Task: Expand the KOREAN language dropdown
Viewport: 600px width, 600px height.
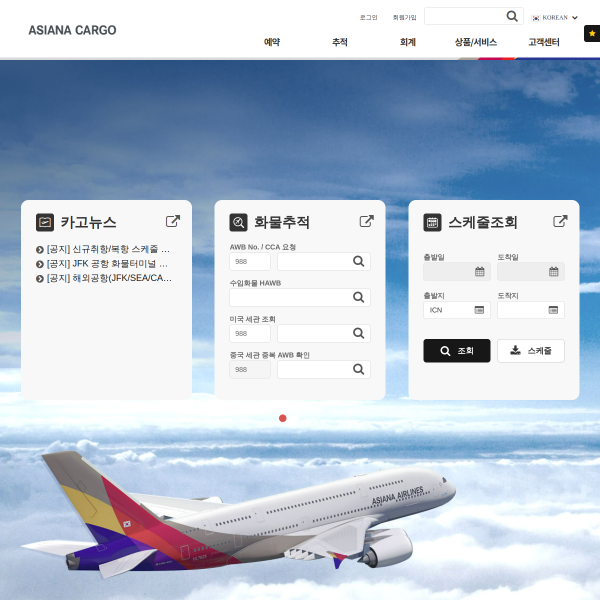Action: coord(554,18)
